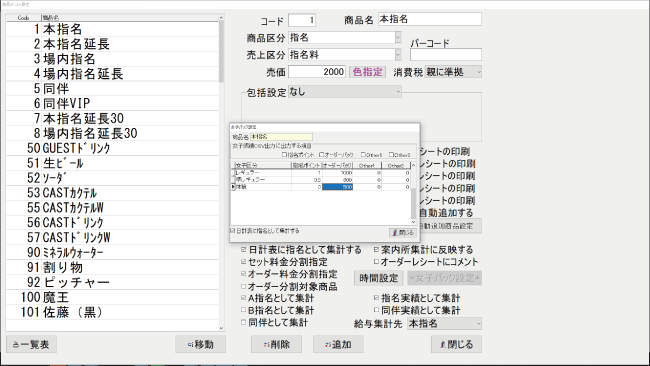Click the highlighted 500 cell in 体験 row
This screenshot has height=366, width=650.
coord(337,187)
